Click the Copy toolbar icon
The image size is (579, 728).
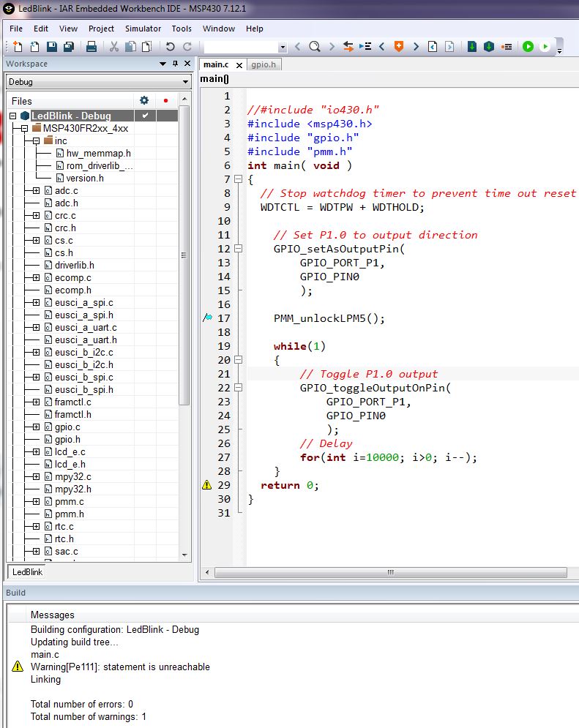pos(131,46)
